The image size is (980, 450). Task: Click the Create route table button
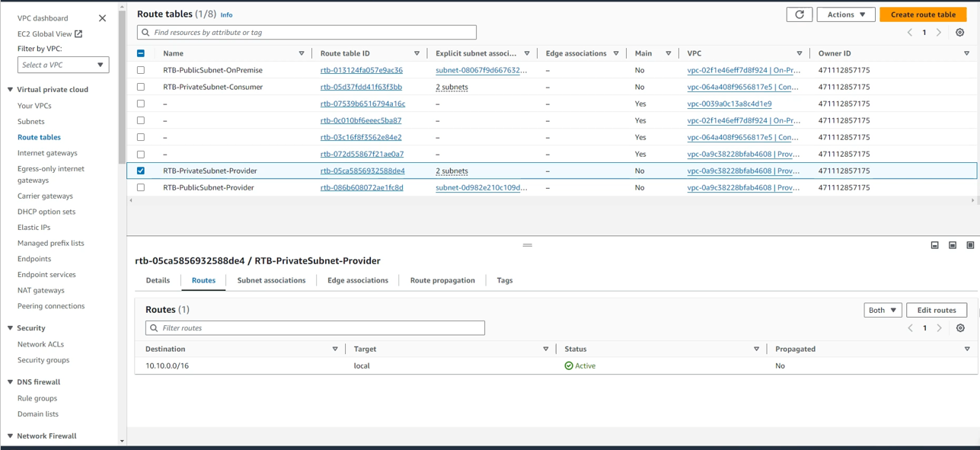pos(923,14)
